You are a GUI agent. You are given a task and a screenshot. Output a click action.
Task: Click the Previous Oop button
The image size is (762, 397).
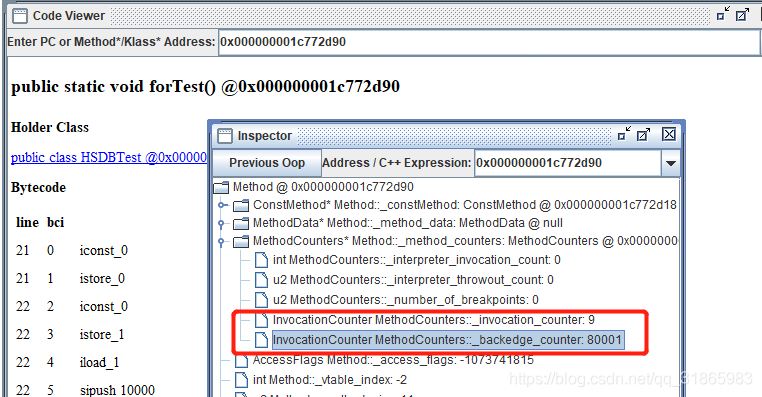click(267, 163)
